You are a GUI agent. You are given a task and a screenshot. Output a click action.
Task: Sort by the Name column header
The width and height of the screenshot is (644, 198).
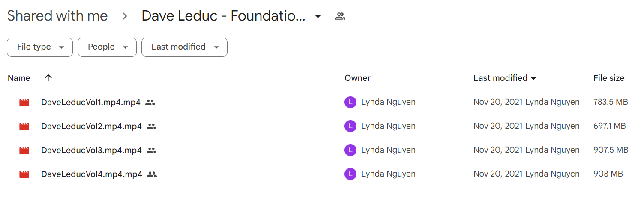tap(19, 78)
